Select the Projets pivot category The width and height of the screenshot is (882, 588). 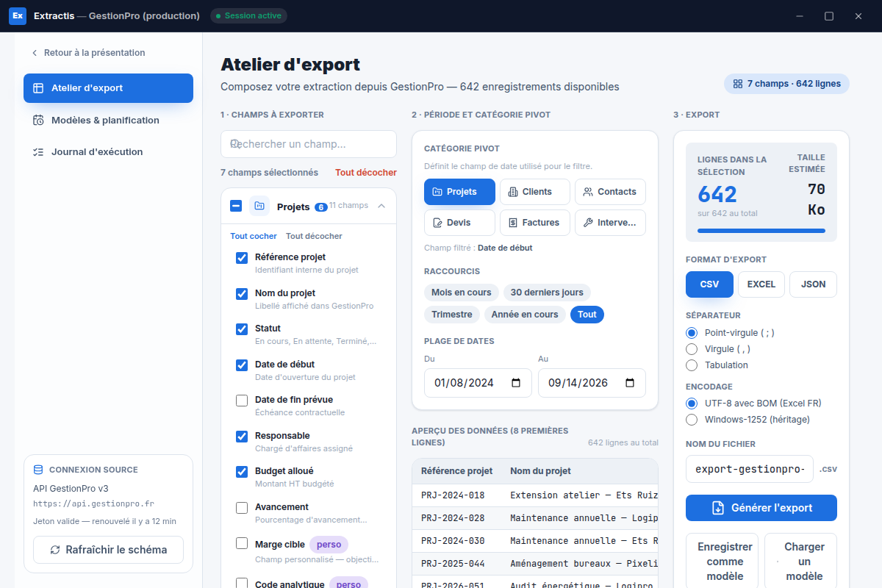pos(459,192)
